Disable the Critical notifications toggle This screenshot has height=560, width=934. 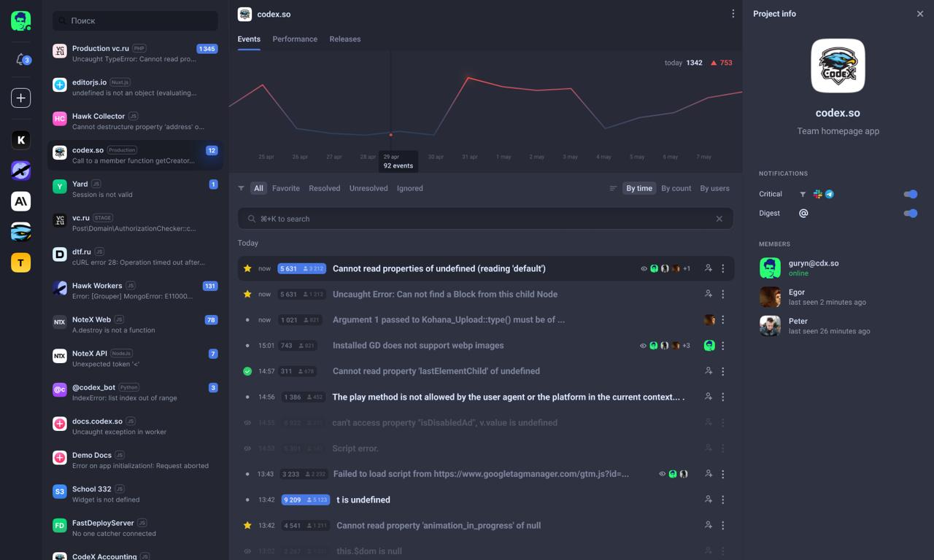[x=910, y=194]
